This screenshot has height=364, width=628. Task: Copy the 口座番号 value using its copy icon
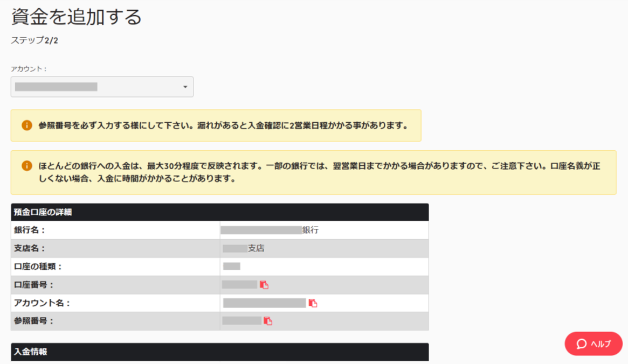(264, 285)
